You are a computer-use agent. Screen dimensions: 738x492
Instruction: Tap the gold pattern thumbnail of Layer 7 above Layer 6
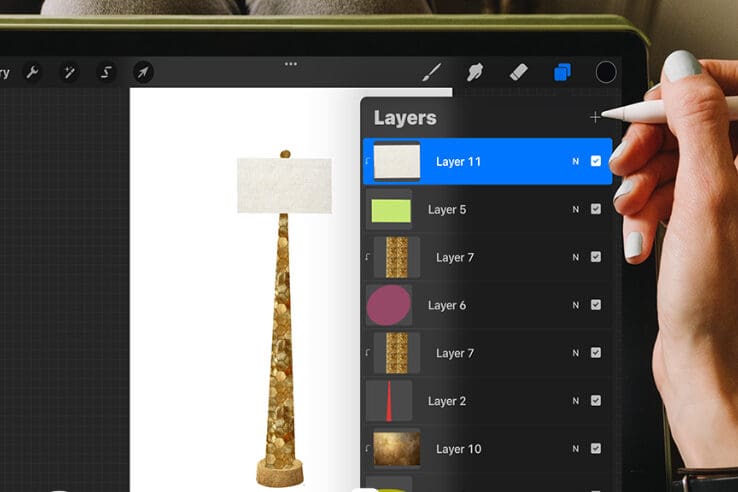coord(397,258)
